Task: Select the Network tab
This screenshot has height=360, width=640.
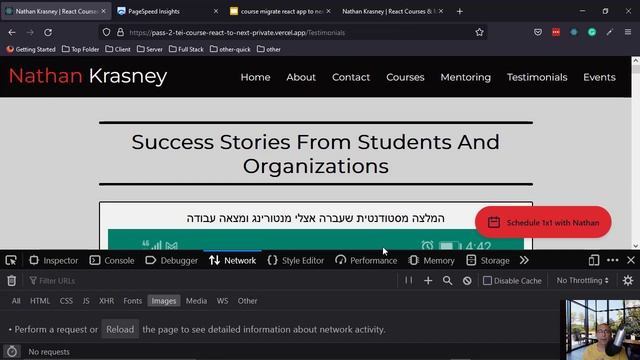Action: click(232, 260)
